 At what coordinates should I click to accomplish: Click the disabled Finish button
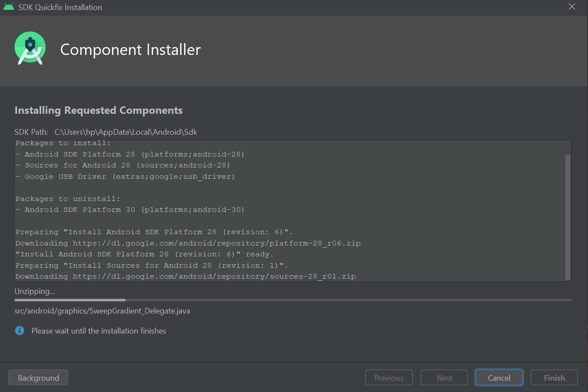[554, 378]
